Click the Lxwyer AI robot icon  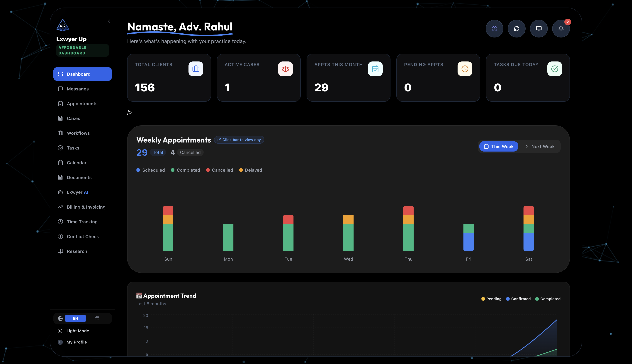[60, 192]
